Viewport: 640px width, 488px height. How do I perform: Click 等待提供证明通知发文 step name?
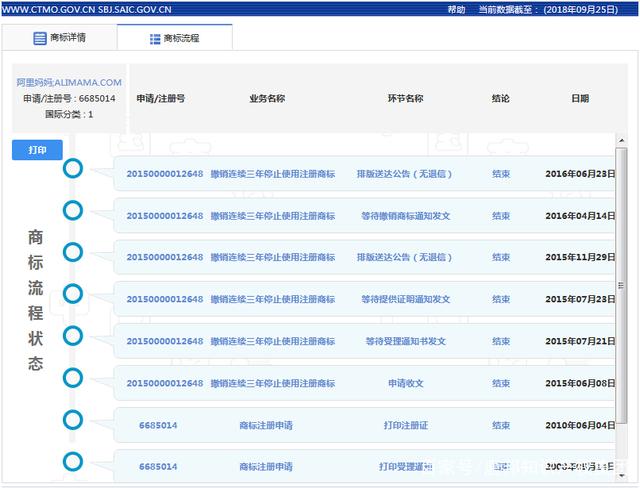(405, 299)
